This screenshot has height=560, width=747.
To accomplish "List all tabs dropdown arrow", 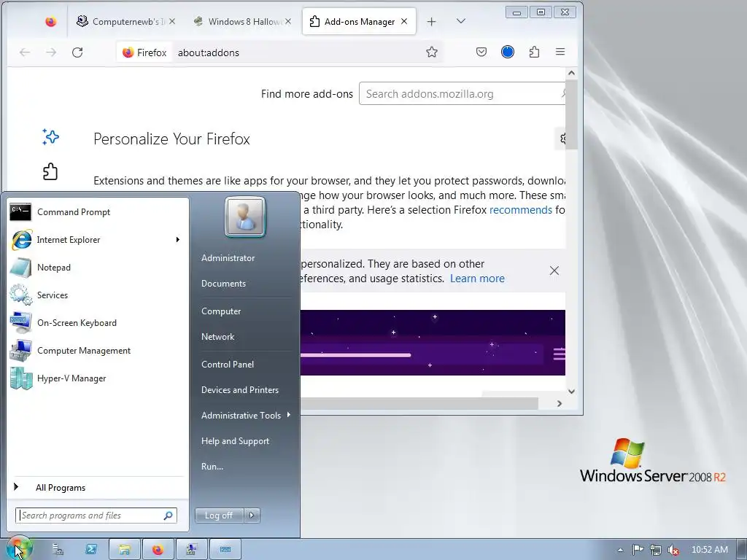I will coord(461,21).
